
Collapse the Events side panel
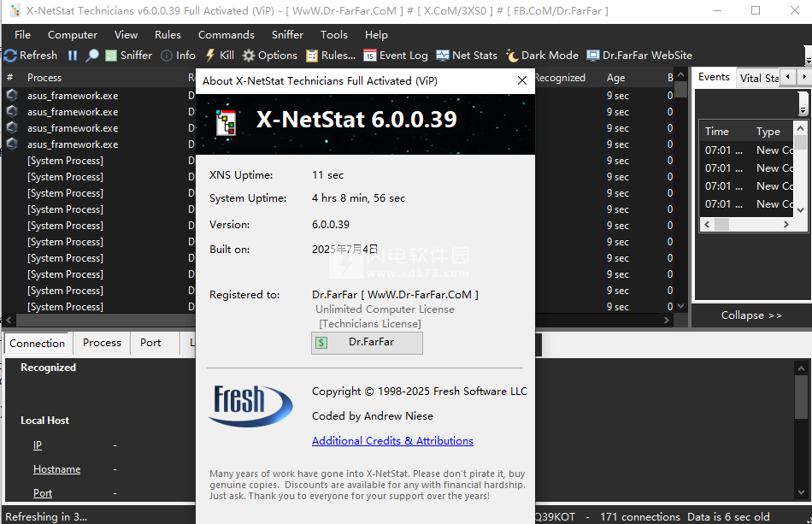pyautogui.click(x=750, y=315)
